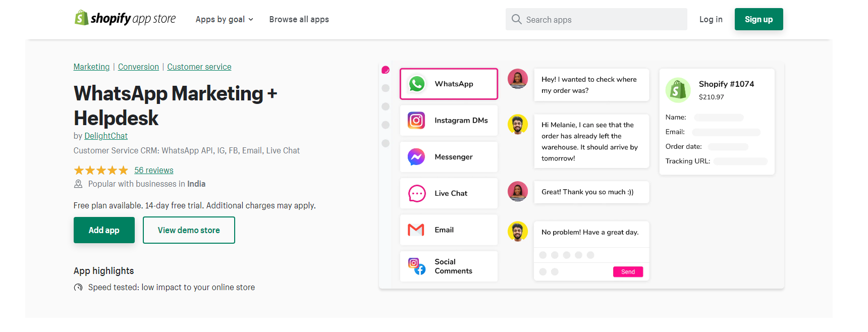Visit the DelightChat developer link
Screen dimensions: 868x332
(x=106, y=136)
